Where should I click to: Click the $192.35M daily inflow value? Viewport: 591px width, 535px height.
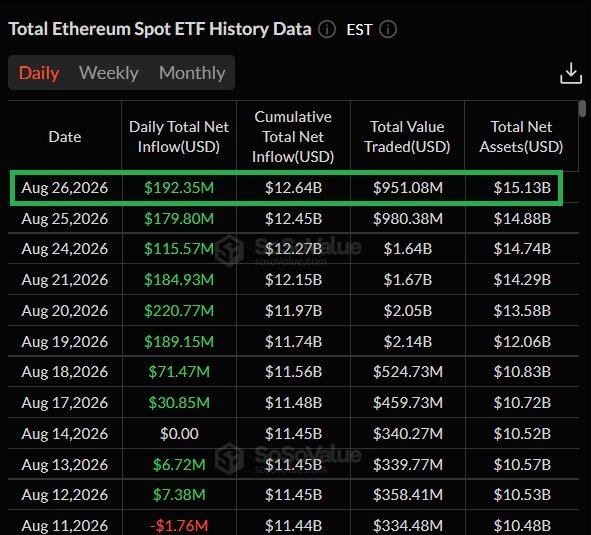(179, 188)
